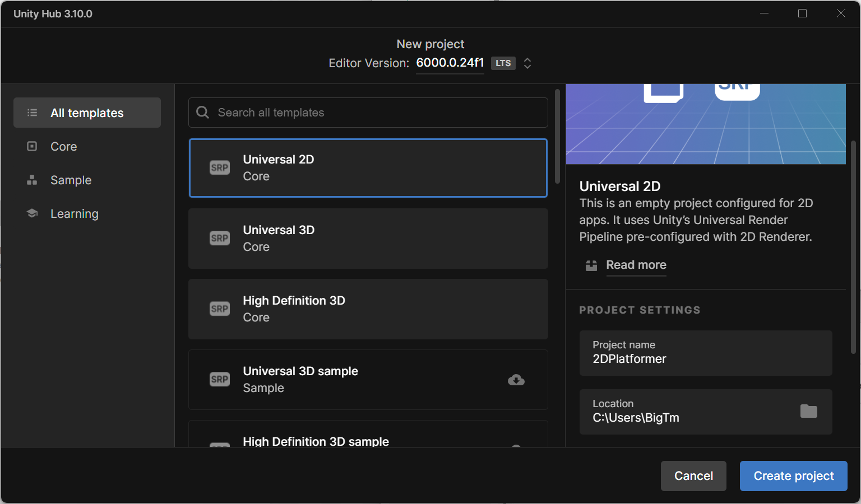Select the Universal 3D template
861x504 pixels.
tap(368, 239)
